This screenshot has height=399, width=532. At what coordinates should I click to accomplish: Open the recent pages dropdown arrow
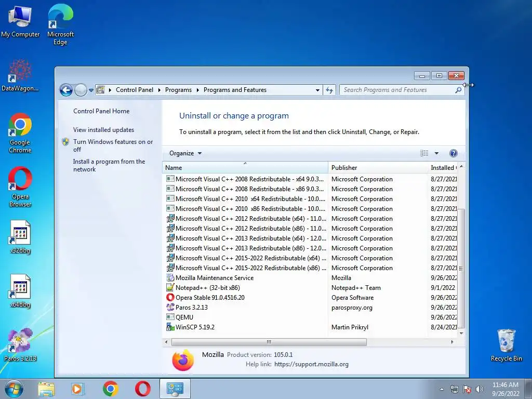point(91,90)
